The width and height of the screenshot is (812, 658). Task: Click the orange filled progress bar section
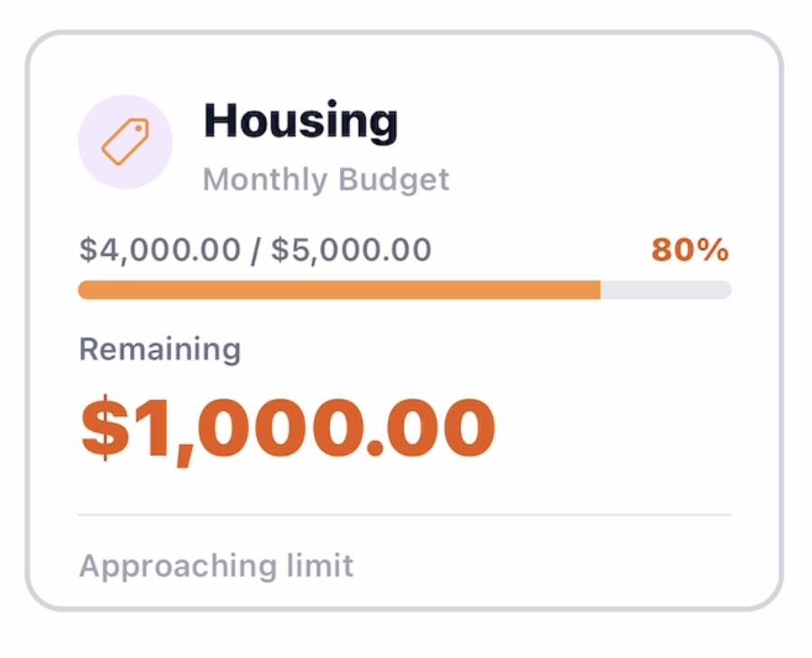point(339,290)
